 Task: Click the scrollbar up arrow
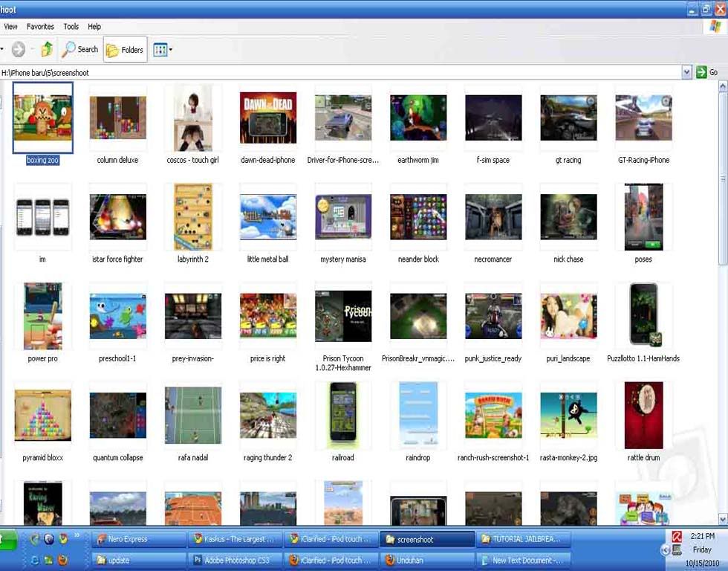point(723,86)
